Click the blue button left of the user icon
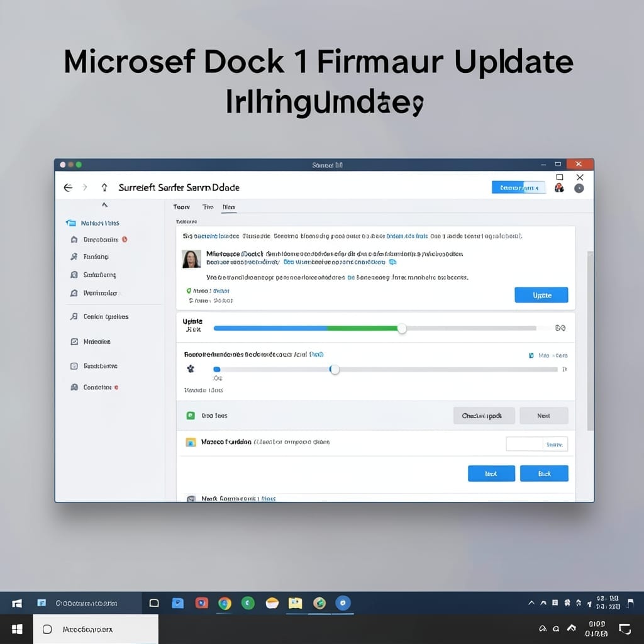The image size is (644, 644). tap(519, 187)
